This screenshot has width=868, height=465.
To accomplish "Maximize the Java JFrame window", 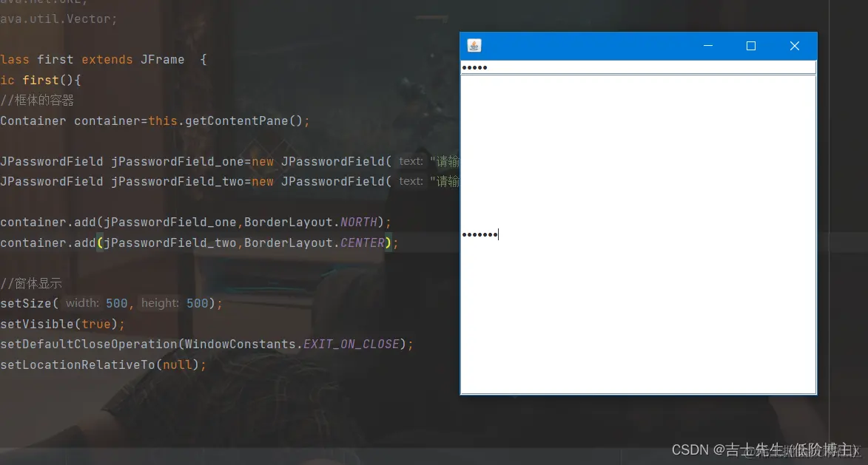I will point(750,46).
